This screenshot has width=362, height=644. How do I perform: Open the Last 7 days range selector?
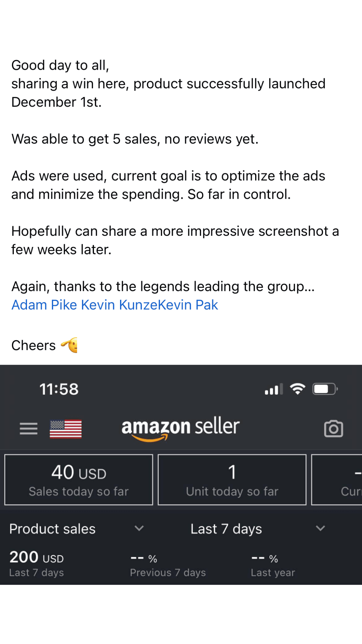pyautogui.click(x=226, y=529)
